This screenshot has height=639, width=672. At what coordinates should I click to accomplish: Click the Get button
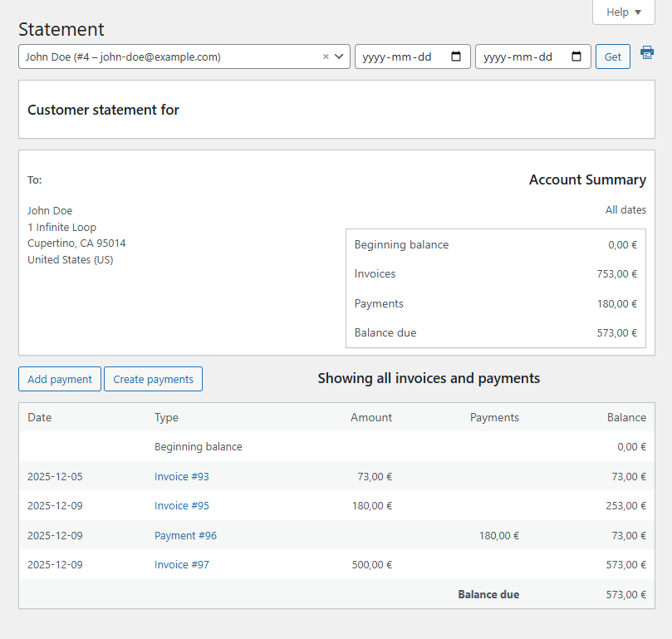(x=613, y=56)
